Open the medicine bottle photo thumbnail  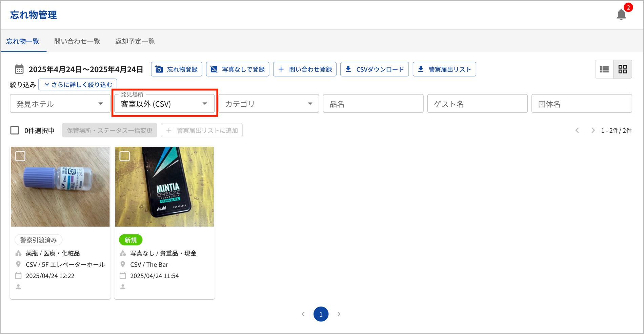[60, 187]
